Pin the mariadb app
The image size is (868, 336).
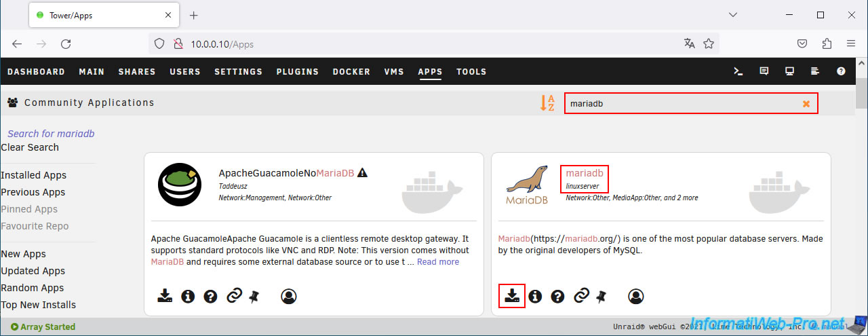601,296
